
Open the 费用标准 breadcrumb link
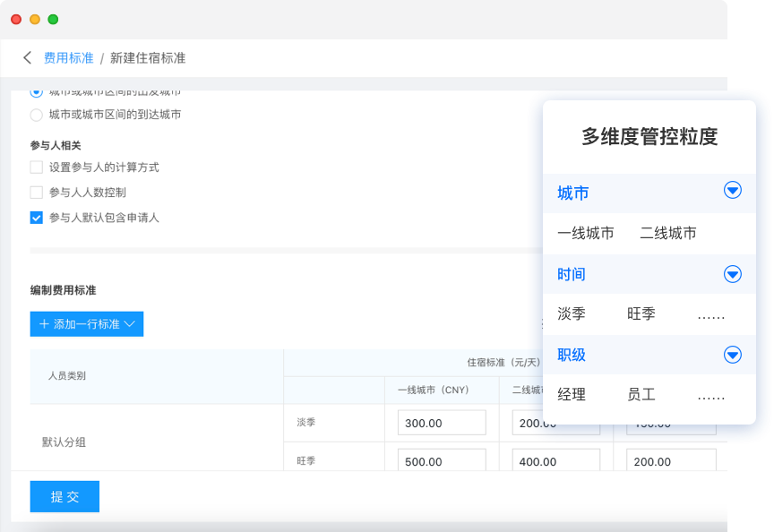(x=69, y=56)
